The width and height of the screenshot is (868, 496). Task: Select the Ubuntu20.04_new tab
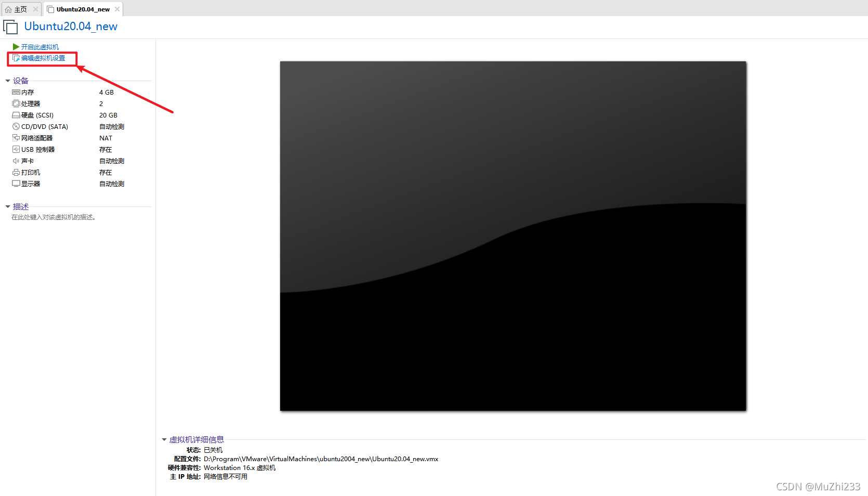pyautogui.click(x=83, y=9)
